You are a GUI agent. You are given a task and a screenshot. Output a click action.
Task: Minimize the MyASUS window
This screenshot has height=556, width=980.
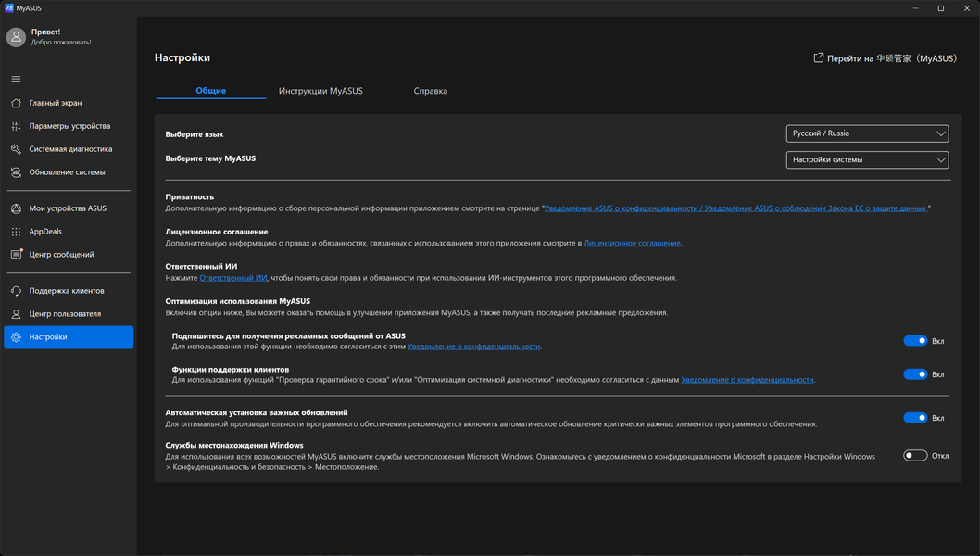(x=916, y=8)
